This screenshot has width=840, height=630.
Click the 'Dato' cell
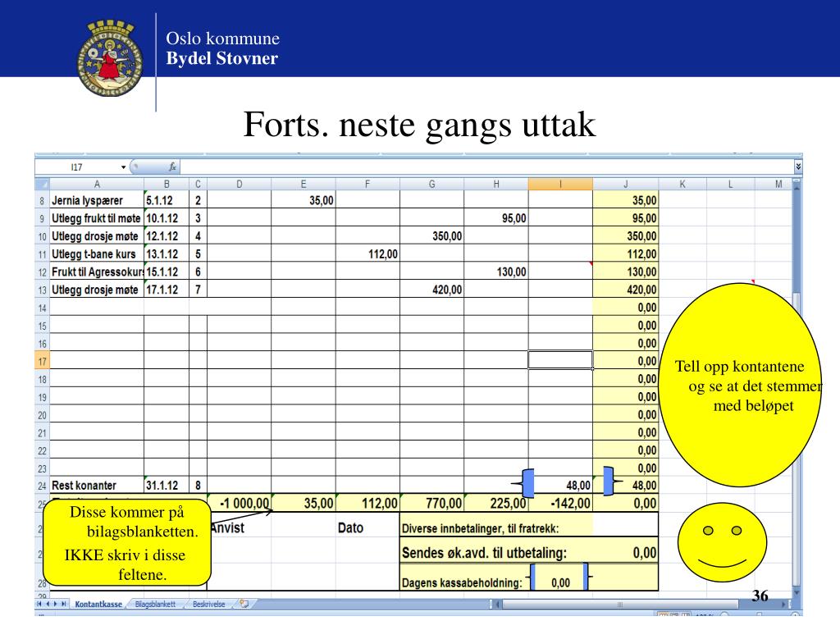point(350,528)
